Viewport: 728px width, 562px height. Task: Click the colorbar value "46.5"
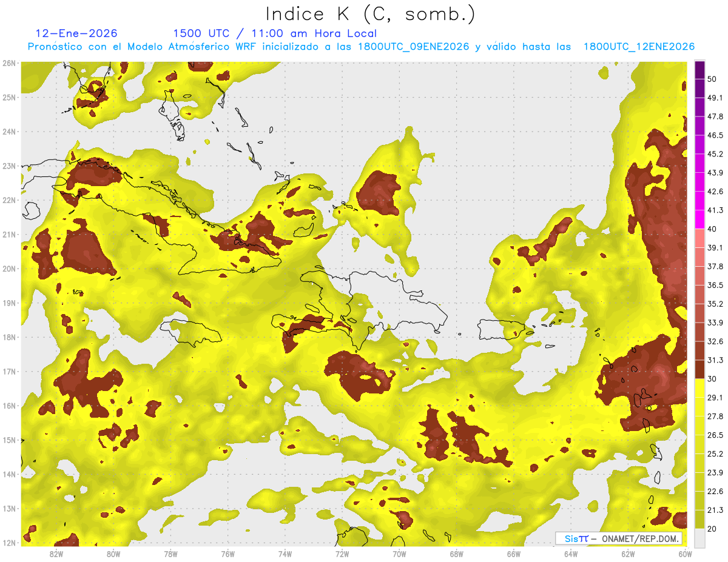(x=715, y=135)
